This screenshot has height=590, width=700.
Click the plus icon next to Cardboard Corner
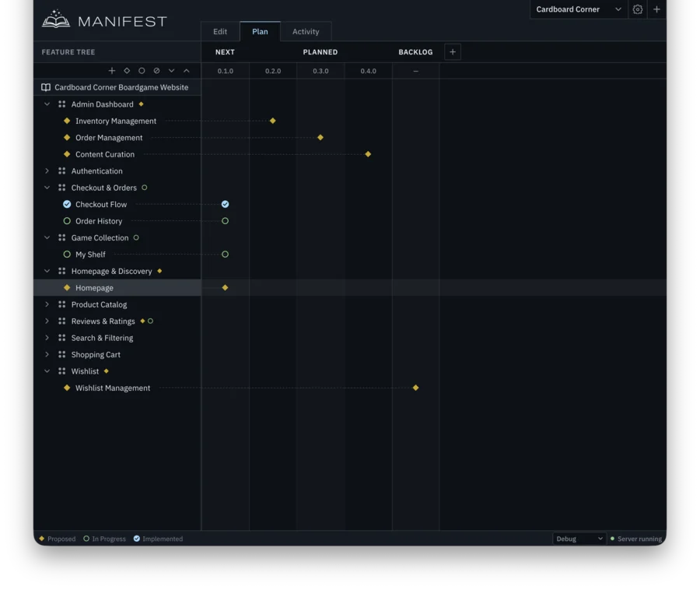(657, 9)
